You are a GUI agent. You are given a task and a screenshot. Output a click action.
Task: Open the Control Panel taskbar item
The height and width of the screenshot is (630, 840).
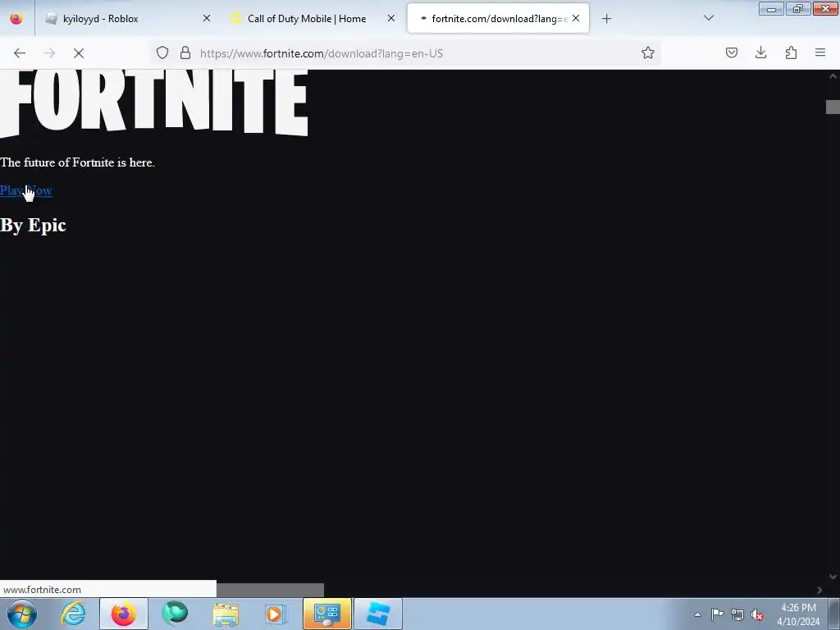tap(326, 614)
